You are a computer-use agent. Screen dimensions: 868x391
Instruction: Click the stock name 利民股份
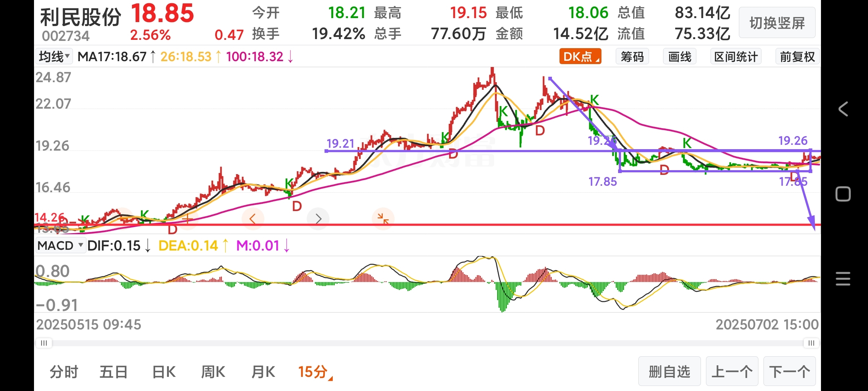pos(80,17)
